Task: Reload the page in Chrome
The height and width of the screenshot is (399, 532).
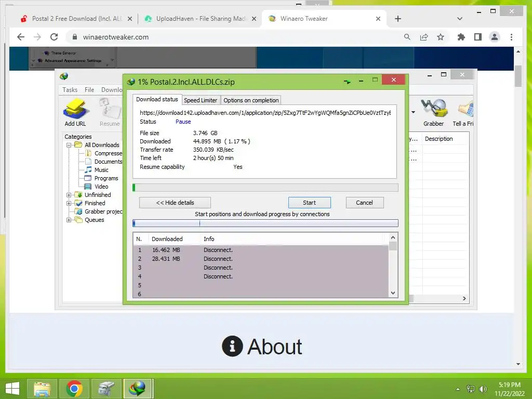Action: coord(54,37)
